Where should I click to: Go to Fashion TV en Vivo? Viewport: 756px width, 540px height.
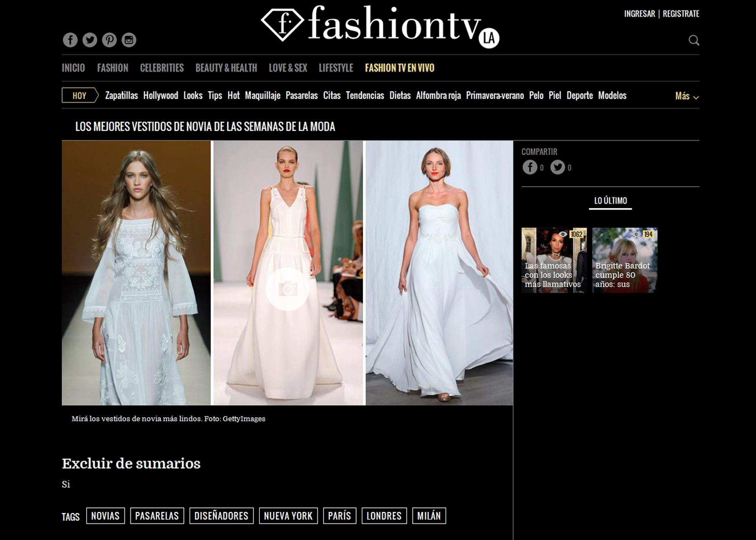click(399, 68)
